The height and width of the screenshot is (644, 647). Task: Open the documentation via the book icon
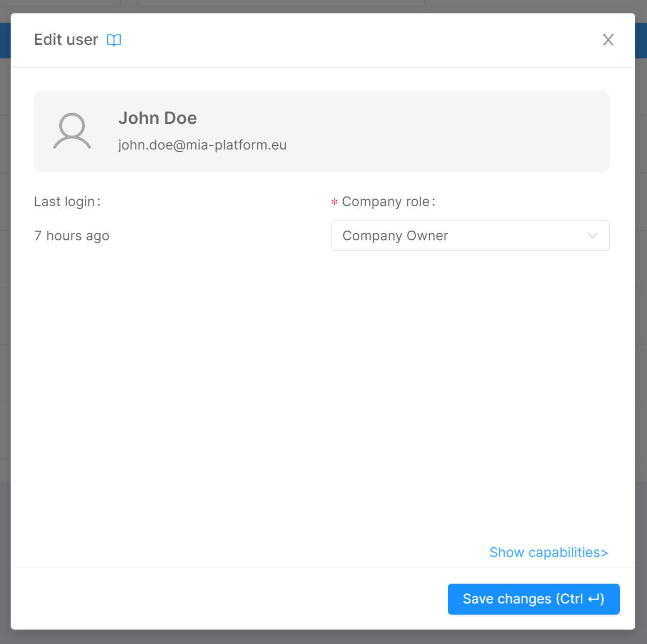pyautogui.click(x=114, y=40)
